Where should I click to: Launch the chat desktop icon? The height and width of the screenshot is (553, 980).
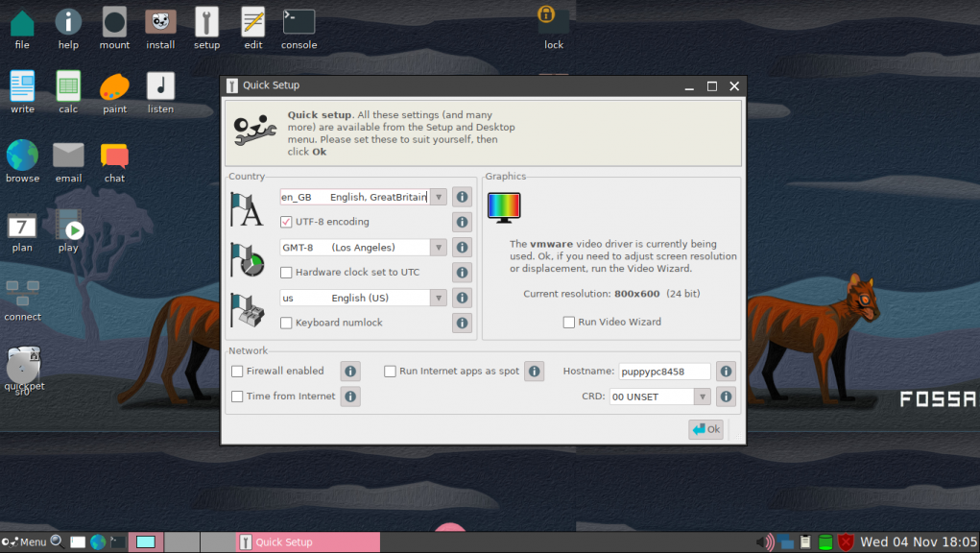coord(114,161)
